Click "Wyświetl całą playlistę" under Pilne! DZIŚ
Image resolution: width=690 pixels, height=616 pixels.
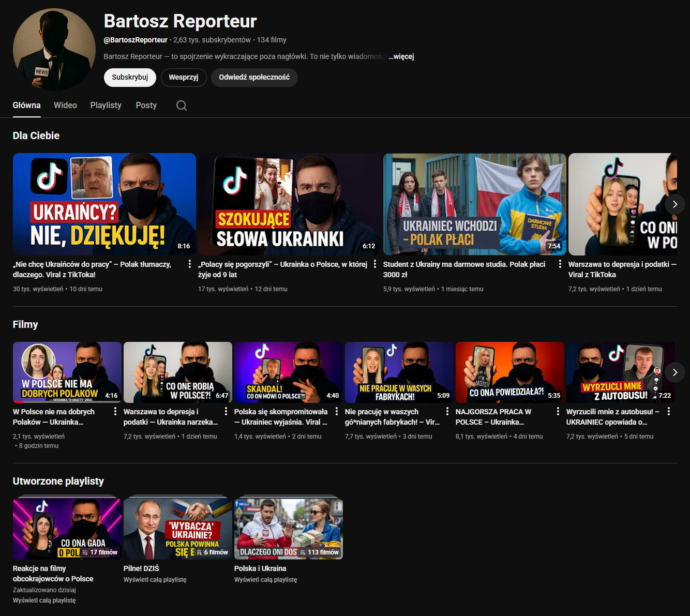(155, 580)
